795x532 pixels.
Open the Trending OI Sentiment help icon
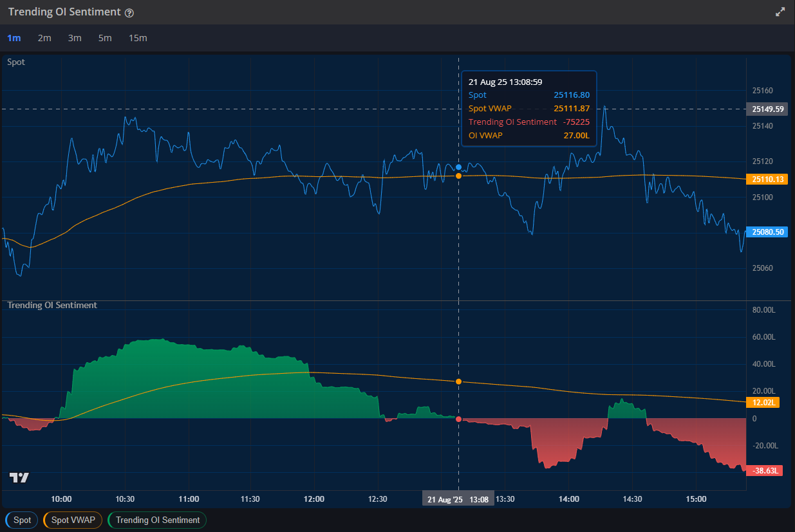click(130, 12)
